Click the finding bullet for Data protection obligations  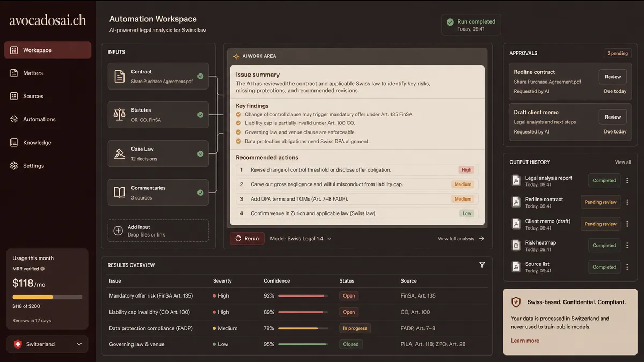click(x=238, y=142)
